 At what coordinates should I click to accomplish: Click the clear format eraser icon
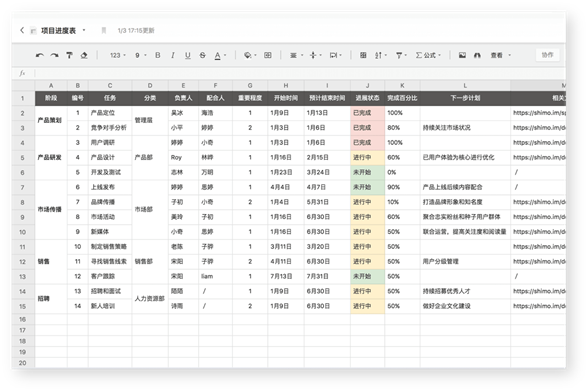[84, 55]
